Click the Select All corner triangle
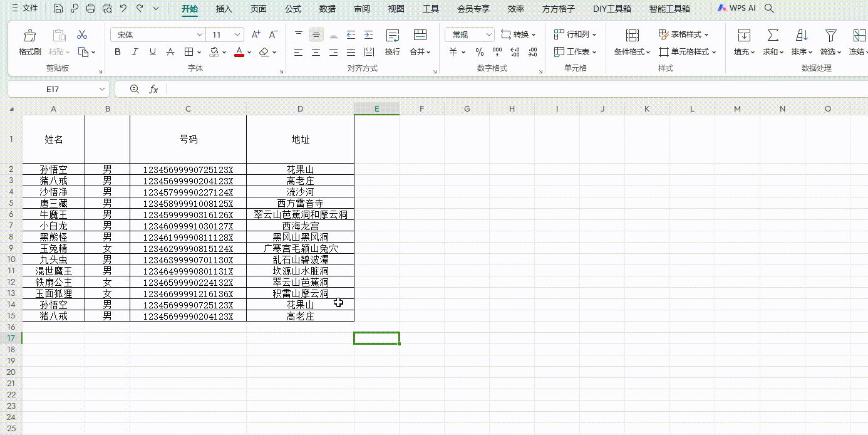The height and width of the screenshot is (435, 868). click(x=11, y=110)
